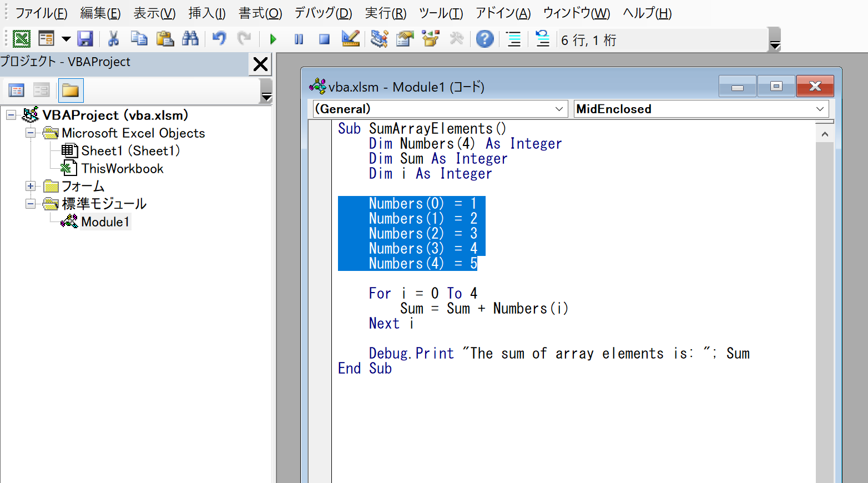Run the Sub with the play button
Image resolution: width=868 pixels, height=483 pixels.
pos(273,39)
